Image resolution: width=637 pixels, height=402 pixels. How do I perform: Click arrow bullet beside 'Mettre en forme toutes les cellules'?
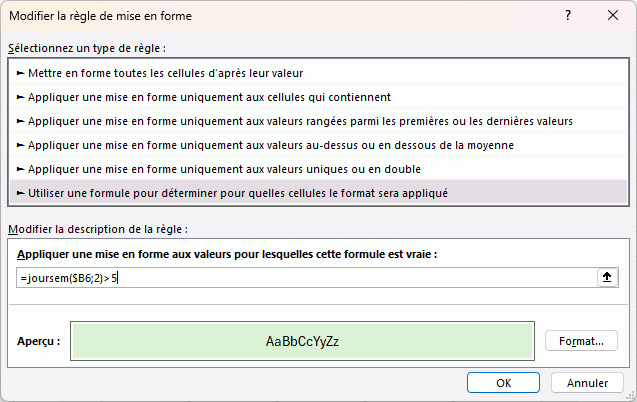pyautogui.click(x=21, y=73)
